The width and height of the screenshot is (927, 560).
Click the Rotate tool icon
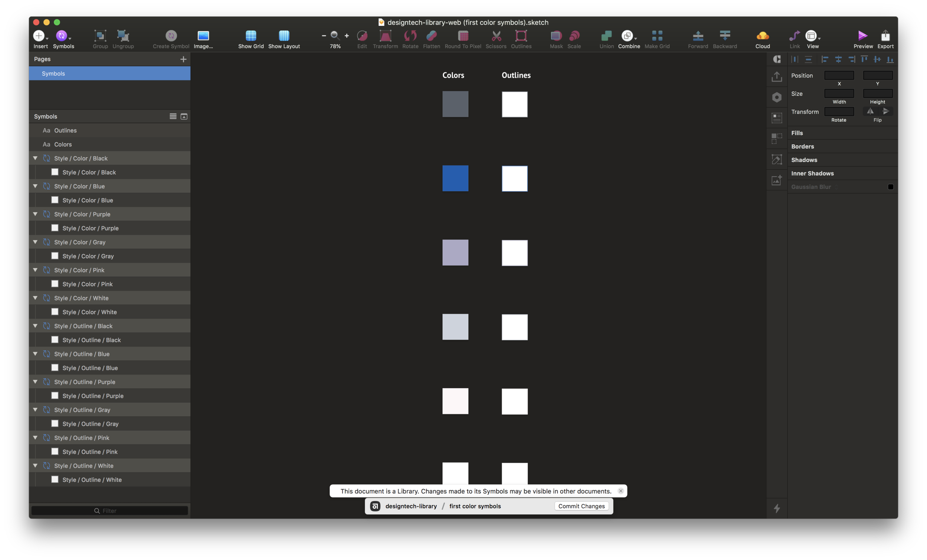(410, 36)
